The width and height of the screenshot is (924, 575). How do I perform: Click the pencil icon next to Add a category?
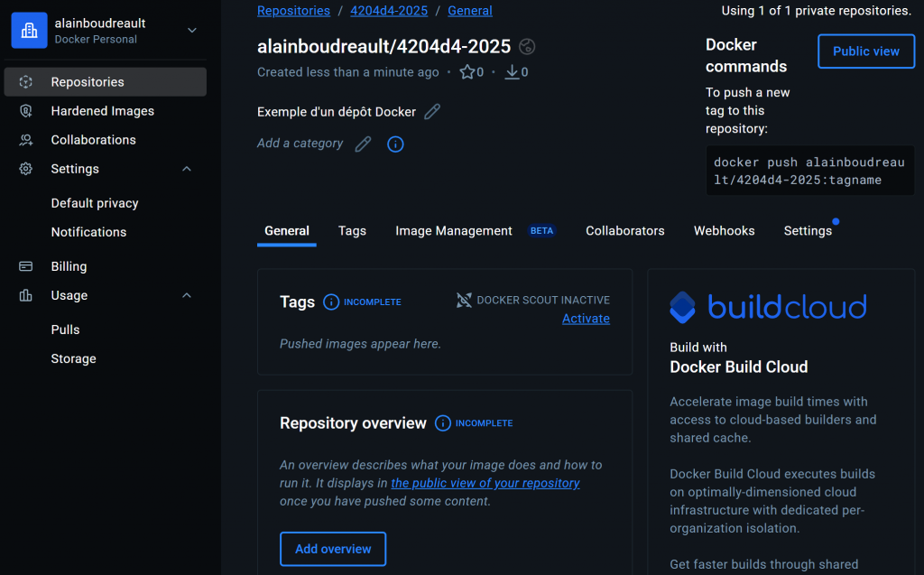[x=363, y=144]
